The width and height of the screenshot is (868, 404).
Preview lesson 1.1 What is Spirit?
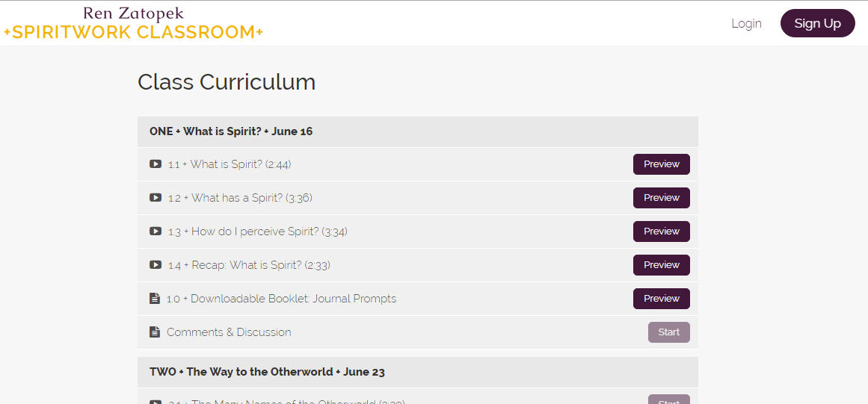coord(662,164)
